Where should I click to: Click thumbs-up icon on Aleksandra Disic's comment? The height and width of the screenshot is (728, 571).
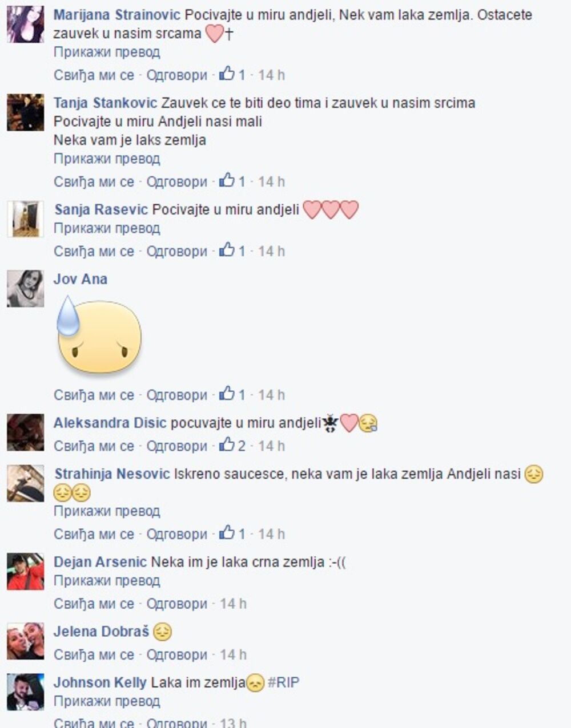(x=227, y=444)
